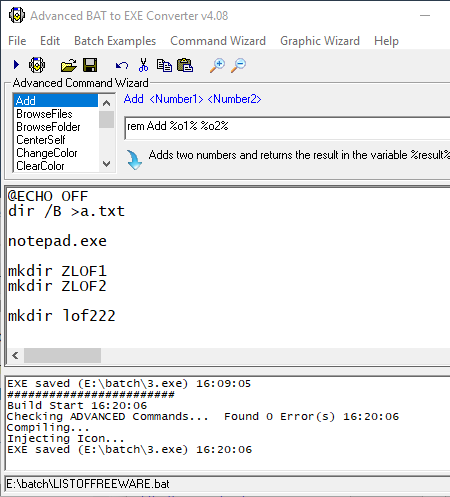Save the script with floppy icon
Image resolution: width=450 pixels, height=497 pixels.
pyautogui.click(x=90, y=65)
